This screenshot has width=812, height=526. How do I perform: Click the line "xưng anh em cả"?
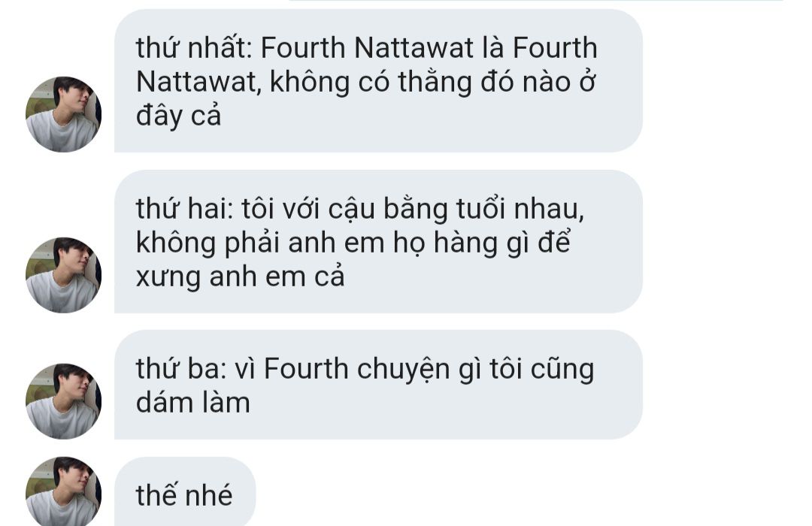241,277
